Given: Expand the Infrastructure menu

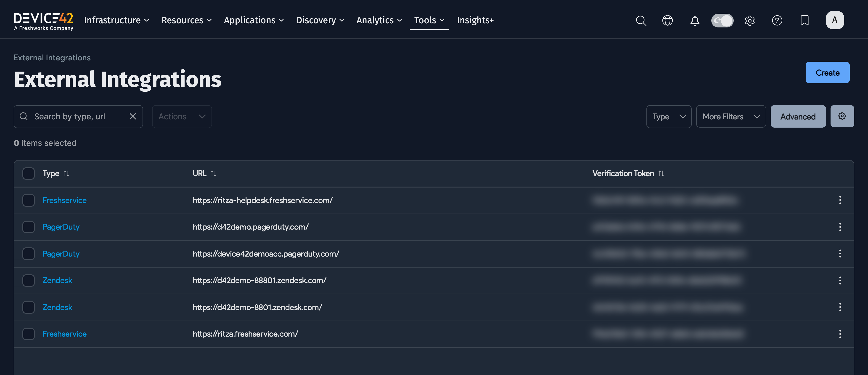Looking at the screenshot, I should click(x=116, y=20).
